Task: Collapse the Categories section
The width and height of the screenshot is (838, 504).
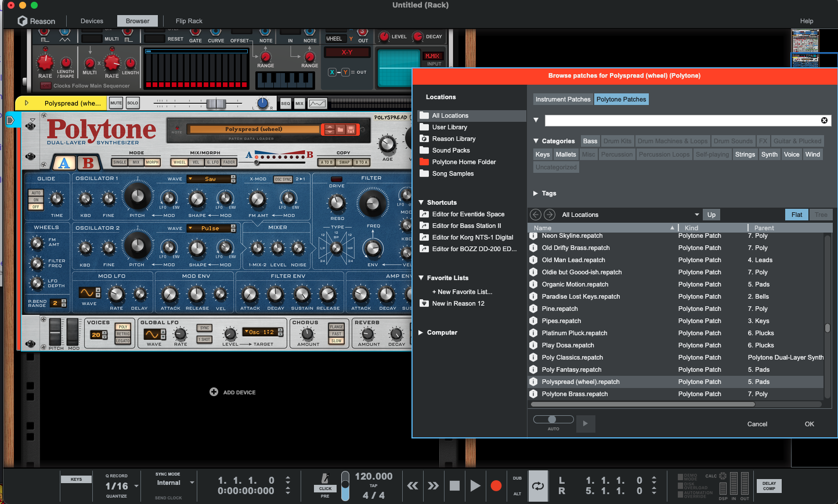Action: click(536, 141)
